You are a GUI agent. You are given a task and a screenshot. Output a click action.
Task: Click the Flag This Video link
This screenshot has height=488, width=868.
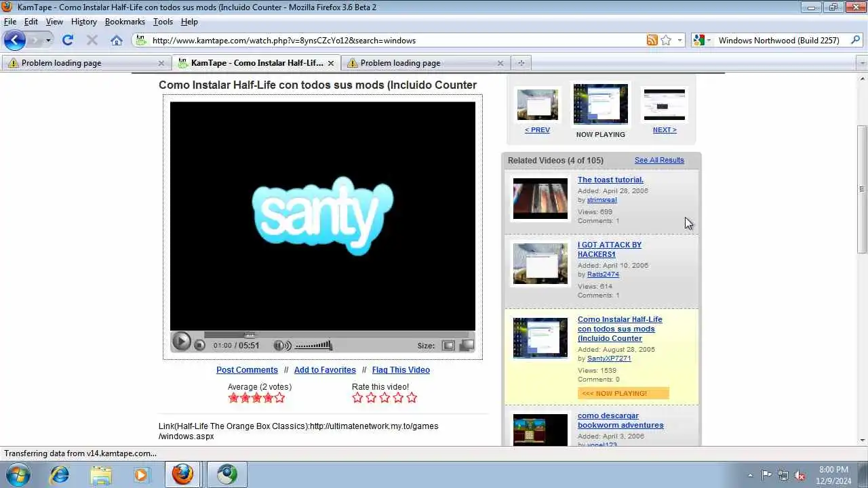tap(401, 370)
